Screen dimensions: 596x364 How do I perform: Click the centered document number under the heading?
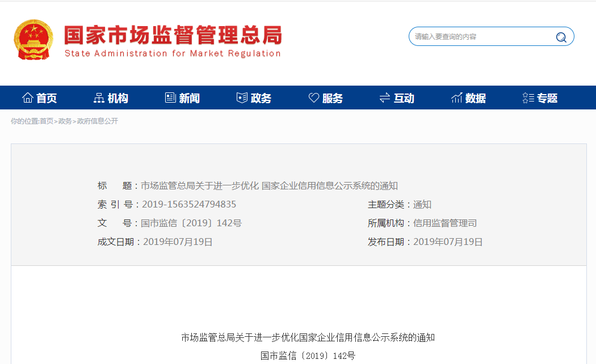click(308, 355)
